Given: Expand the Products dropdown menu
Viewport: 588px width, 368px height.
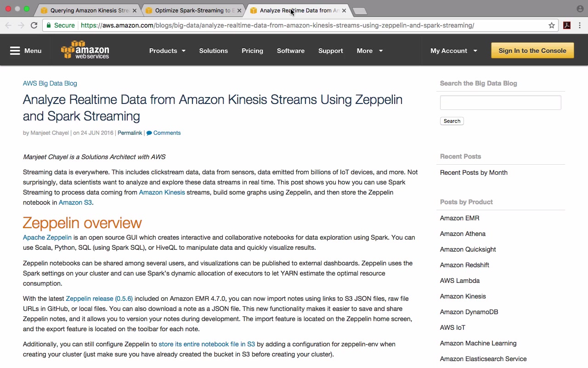Looking at the screenshot, I should coord(167,51).
